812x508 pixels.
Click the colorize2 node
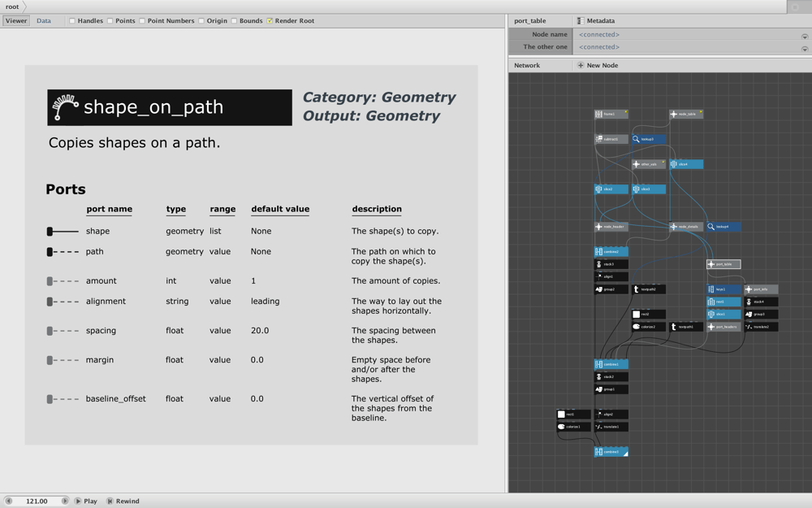pos(648,327)
